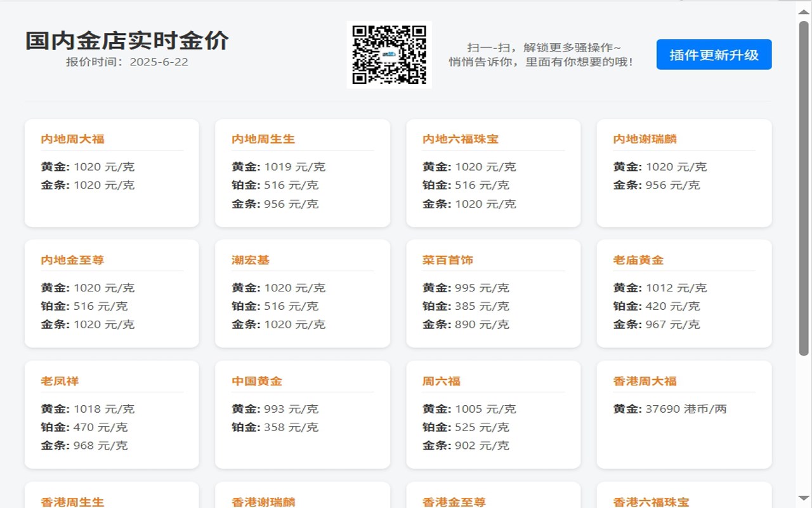Click the 老凤祥 store heading
812x508 pixels.
[60, 380]
